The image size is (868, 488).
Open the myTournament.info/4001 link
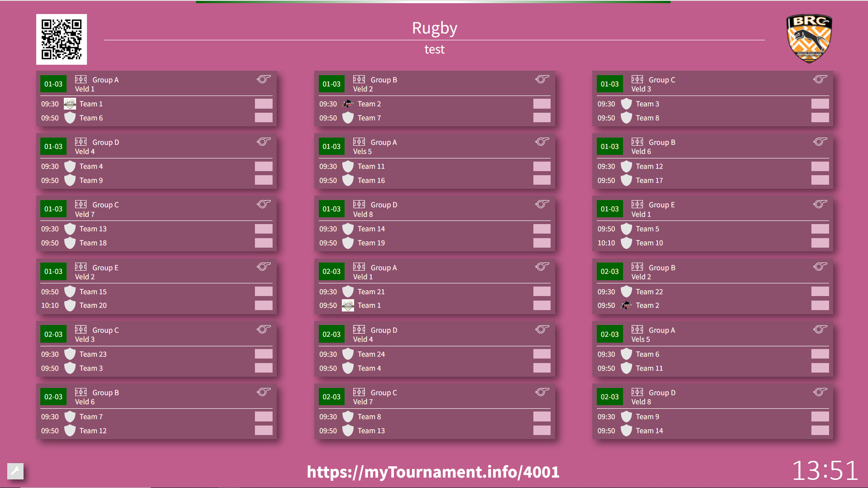coord(433,472)
